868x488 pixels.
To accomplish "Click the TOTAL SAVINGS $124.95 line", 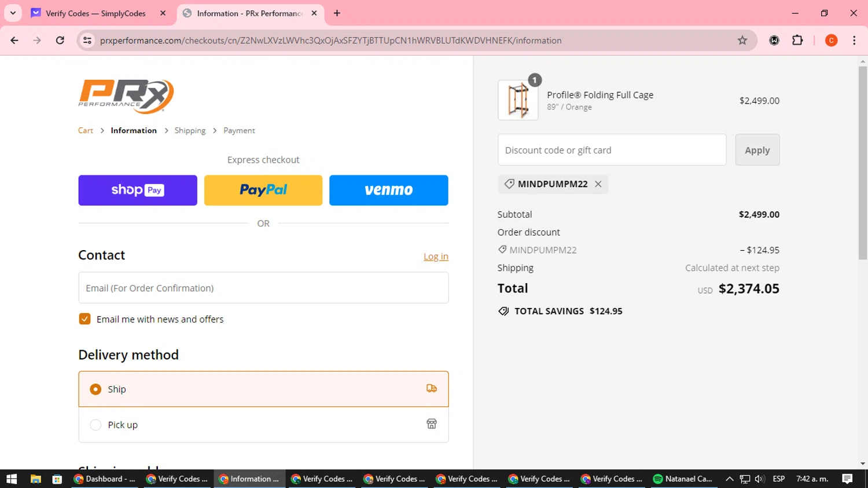I will (560, 311).
